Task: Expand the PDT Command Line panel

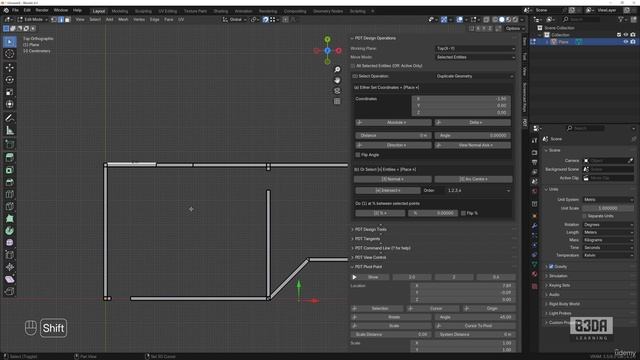Action: (x=382, y=248)
